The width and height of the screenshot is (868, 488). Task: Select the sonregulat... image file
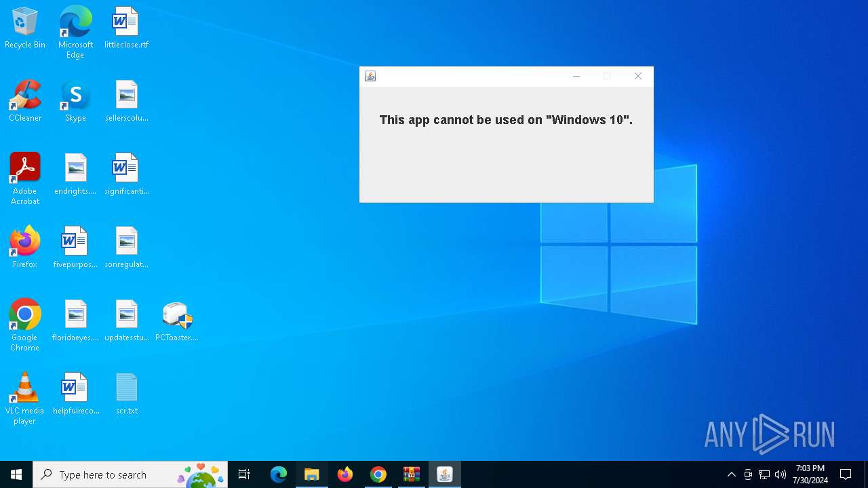[x=126, y=248]
